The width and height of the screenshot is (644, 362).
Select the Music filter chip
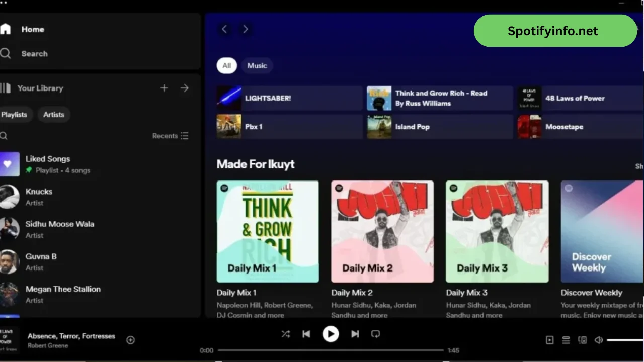point(257,65)
